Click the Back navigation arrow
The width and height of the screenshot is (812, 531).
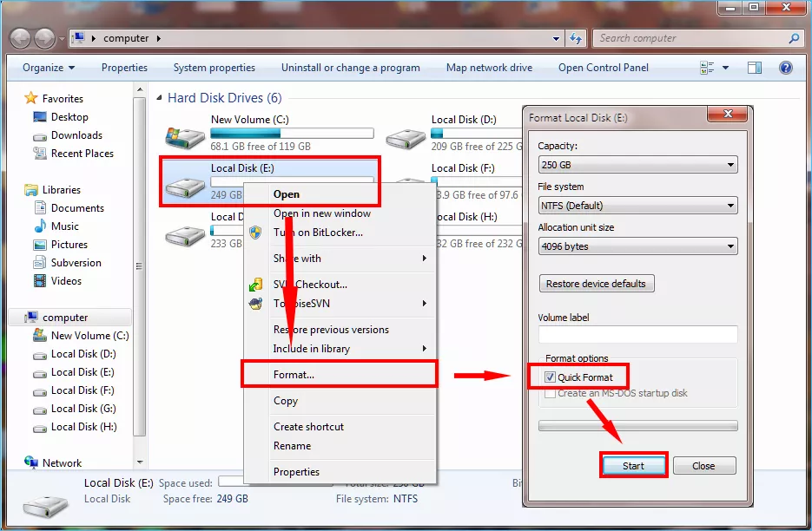[x=21, y=38]
